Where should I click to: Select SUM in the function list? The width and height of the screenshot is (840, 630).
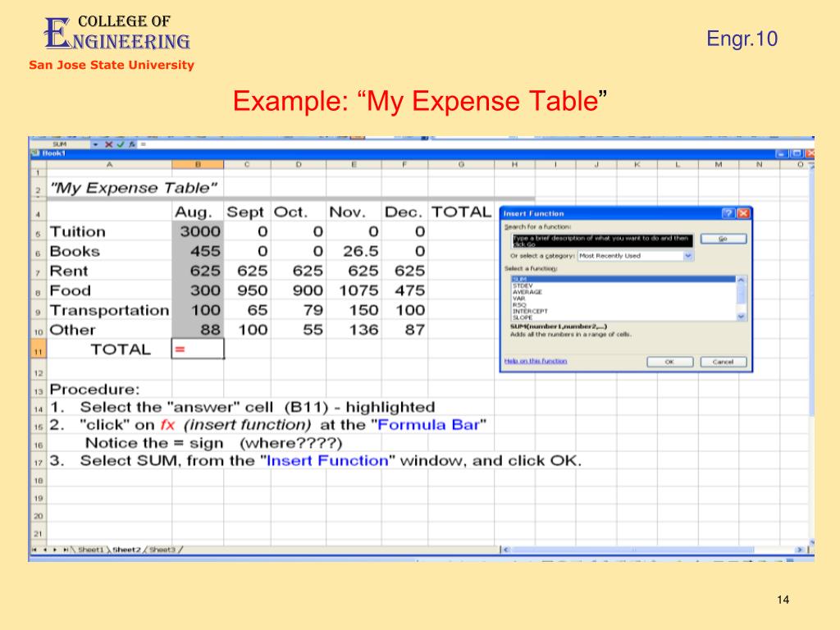tap(623, 279)
